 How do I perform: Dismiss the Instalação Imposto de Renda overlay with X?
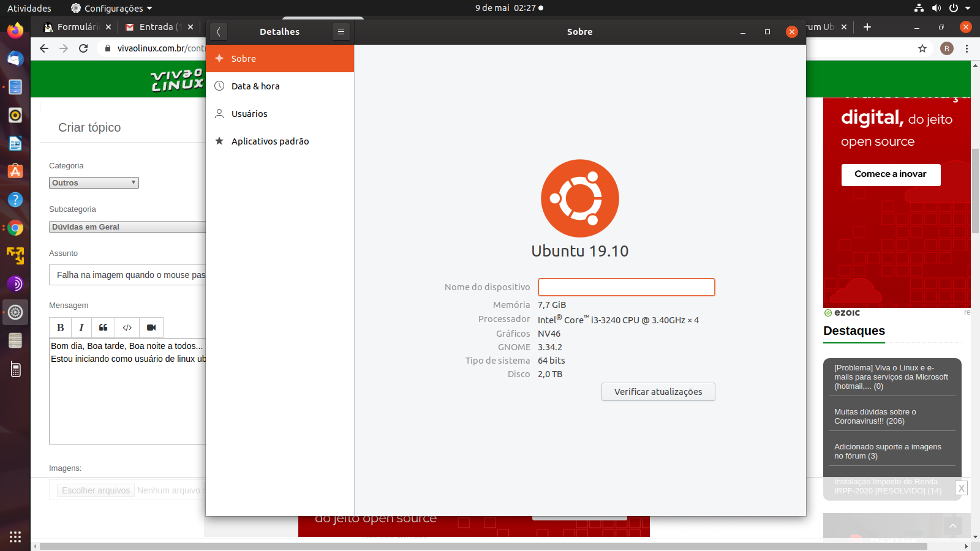(x=962, y=488)
